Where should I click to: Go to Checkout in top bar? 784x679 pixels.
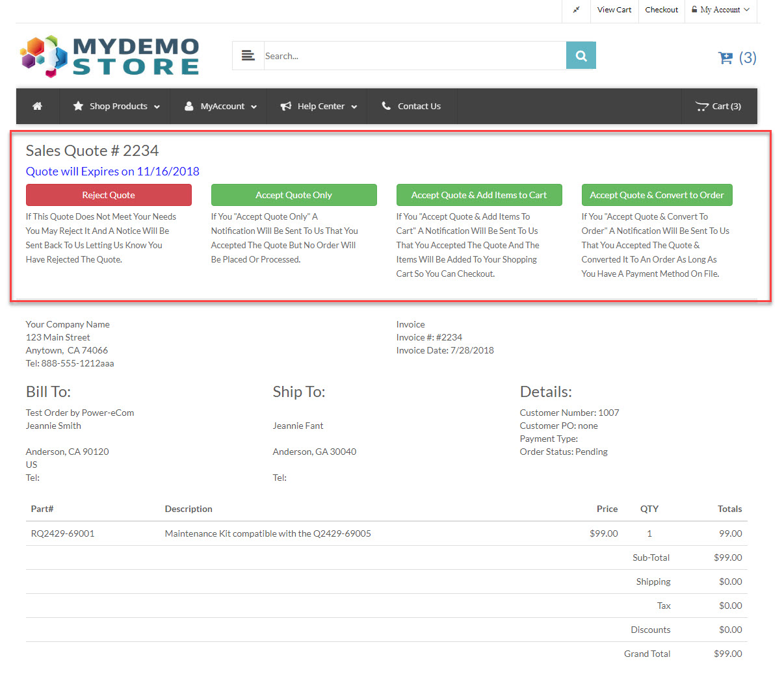click(x=661, y=10)
